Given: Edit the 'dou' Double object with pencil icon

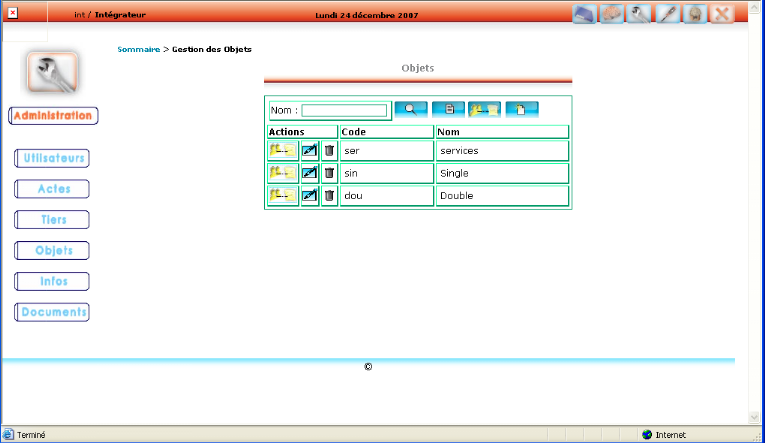Looking at the screenshot, I should 310,196.
